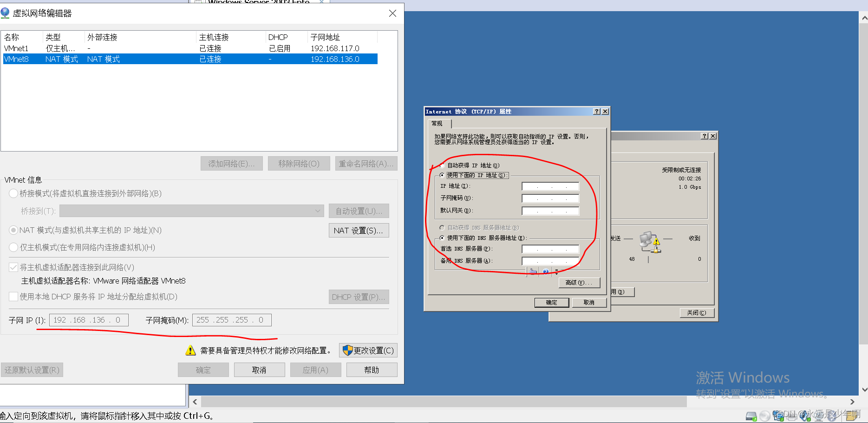This screenshot has height=423, width=868.
Task: Click the 子网掩码 field in network editor
Action: [x=232, y=320]
